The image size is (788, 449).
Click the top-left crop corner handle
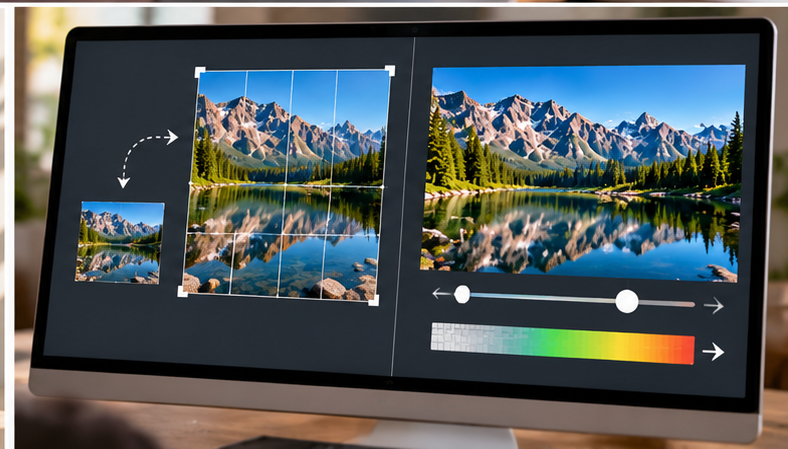[x=200, y=72]
